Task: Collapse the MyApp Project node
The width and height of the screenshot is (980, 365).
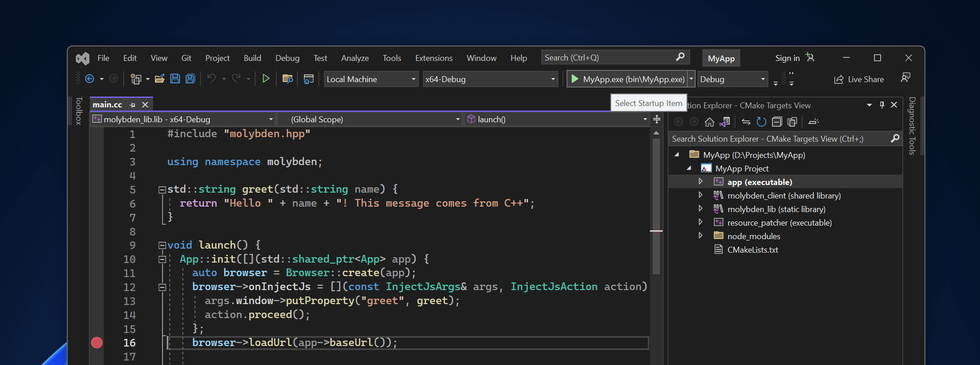Action: pyautogui.click(x=689, y=168)
